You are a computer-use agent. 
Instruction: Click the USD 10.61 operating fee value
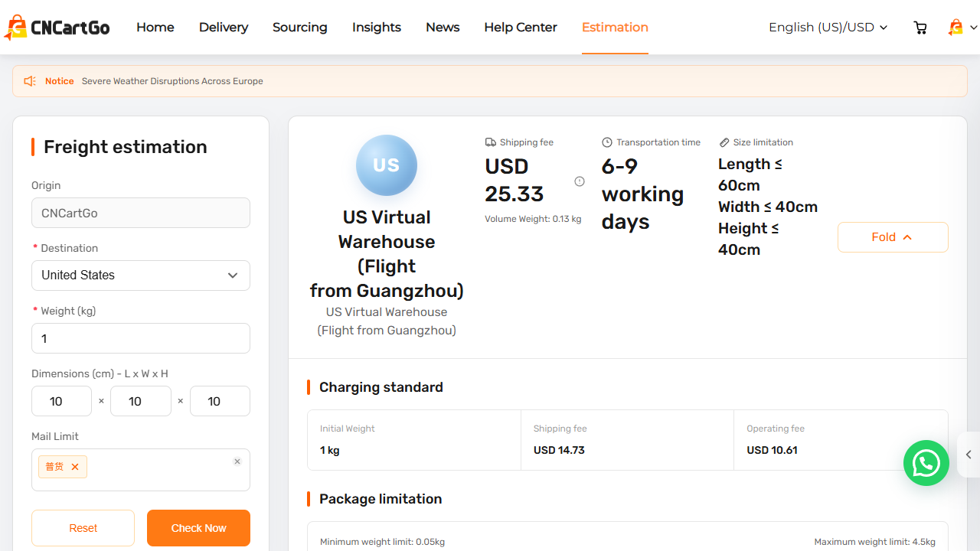pos(772,450)
